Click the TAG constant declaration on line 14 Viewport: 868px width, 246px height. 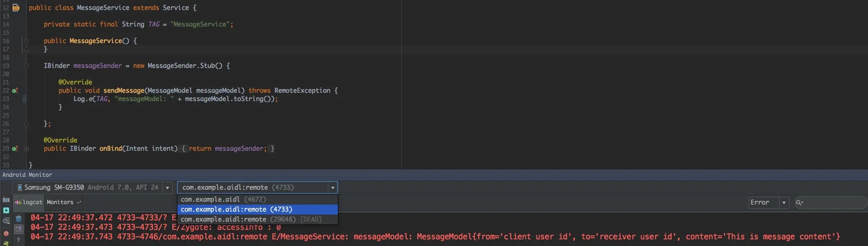coord(154,24)
